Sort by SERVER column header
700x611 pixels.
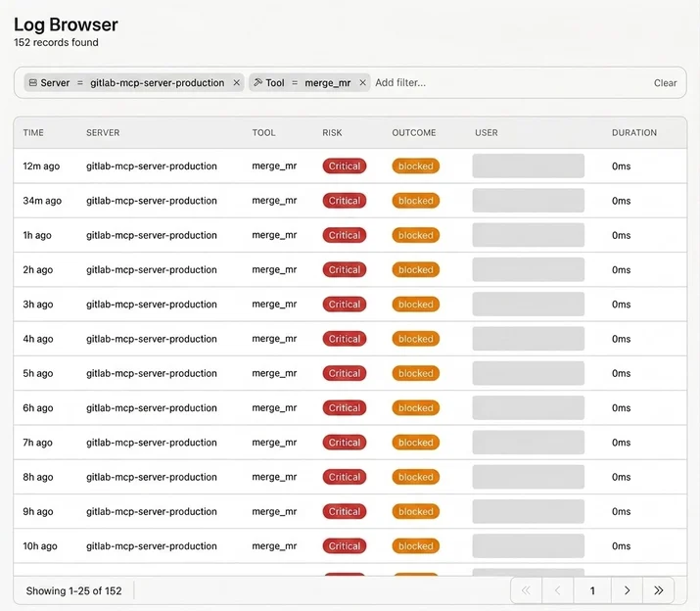[103, 132]
